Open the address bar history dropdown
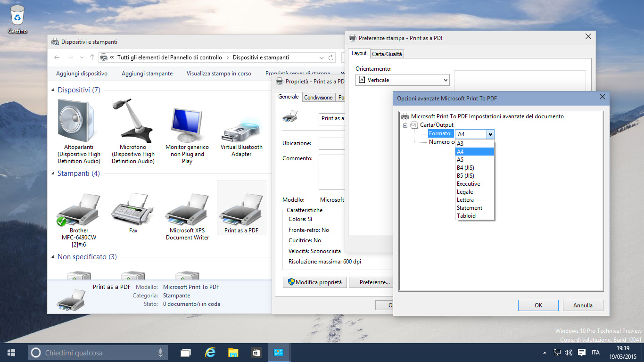This screenshot has height=362, width=644. 321,58
